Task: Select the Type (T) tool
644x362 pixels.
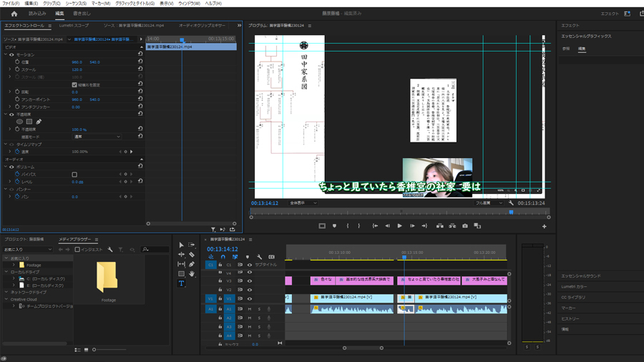Action: tap(181, 283)
